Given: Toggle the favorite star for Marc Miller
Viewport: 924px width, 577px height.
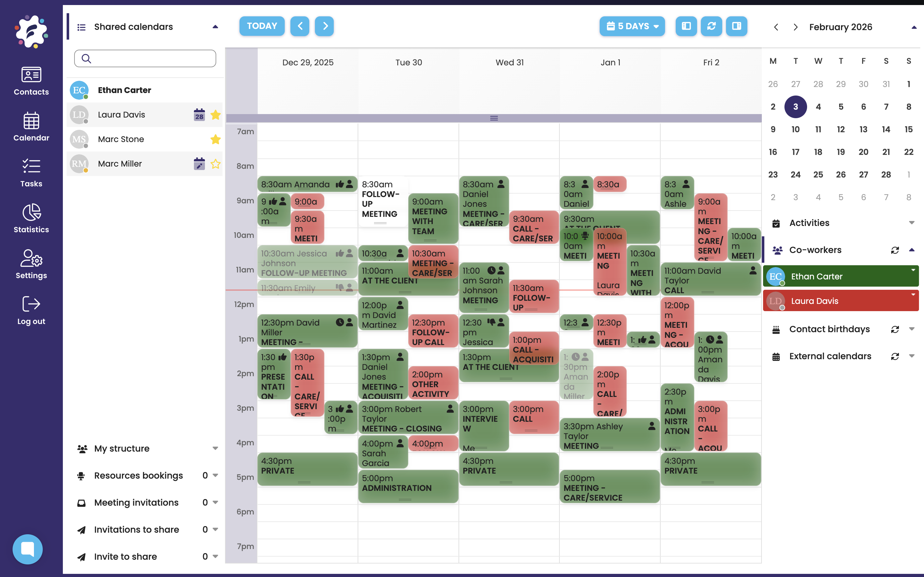Looking at the screenshot, I should click(x=216, y=164).
